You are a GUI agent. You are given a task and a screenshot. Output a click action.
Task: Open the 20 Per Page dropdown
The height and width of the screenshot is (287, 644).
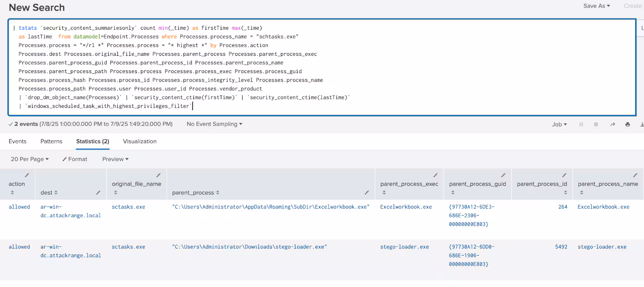tap(29, 159)
